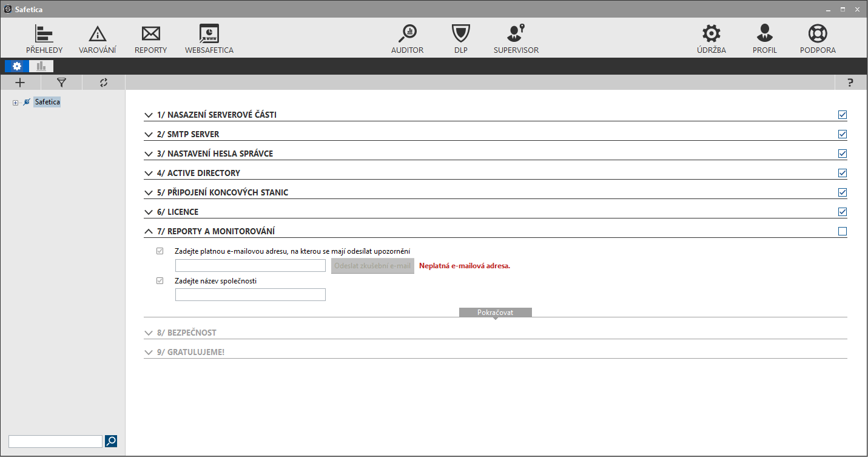This screenshot has height=457, width=868.
Task: Open the WebSafetica module
Action: click(209, 34)
